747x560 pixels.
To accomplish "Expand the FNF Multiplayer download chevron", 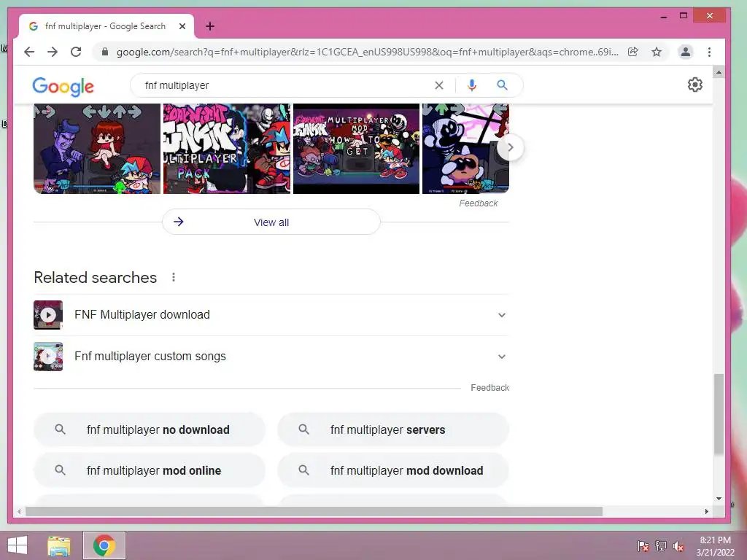I will click(502, 315).
